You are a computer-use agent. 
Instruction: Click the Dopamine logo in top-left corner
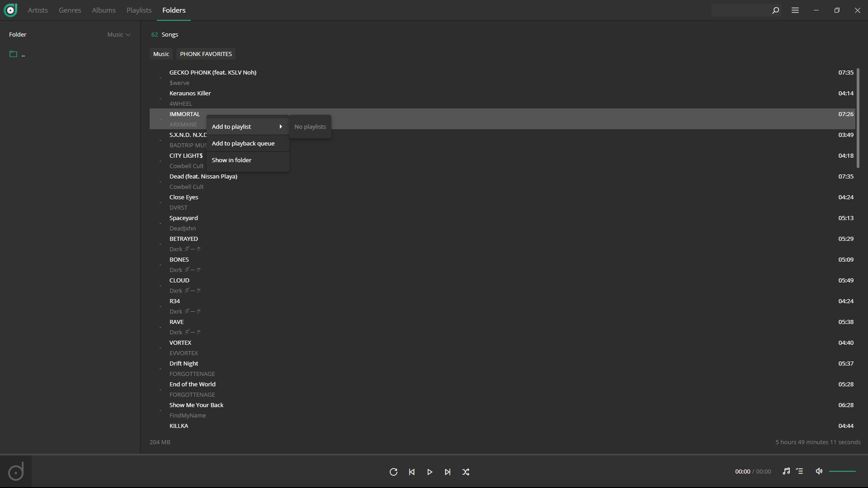tap(10, 10)
